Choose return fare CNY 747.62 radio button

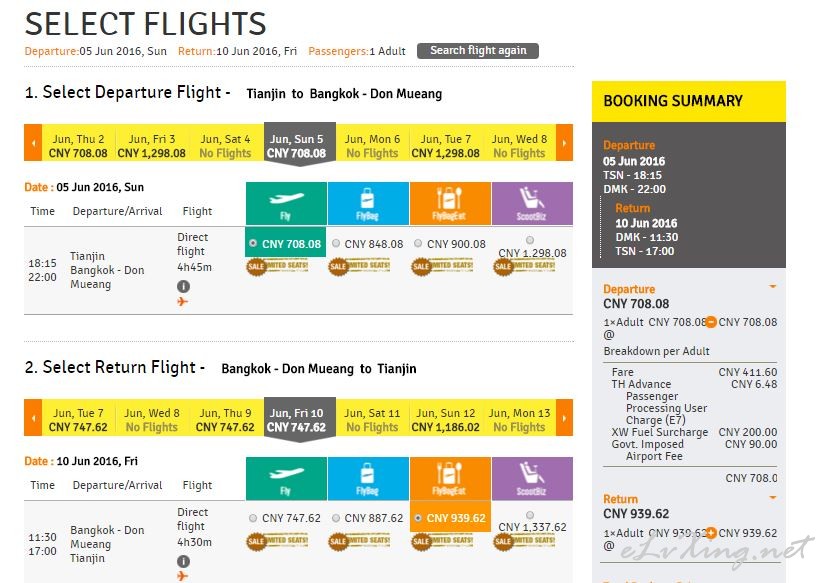[253, 518]
